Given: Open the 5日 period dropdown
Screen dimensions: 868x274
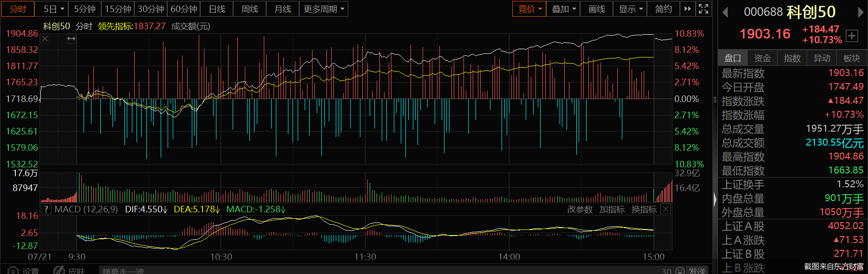Looking at the screenshot, I should pos(54,9).
